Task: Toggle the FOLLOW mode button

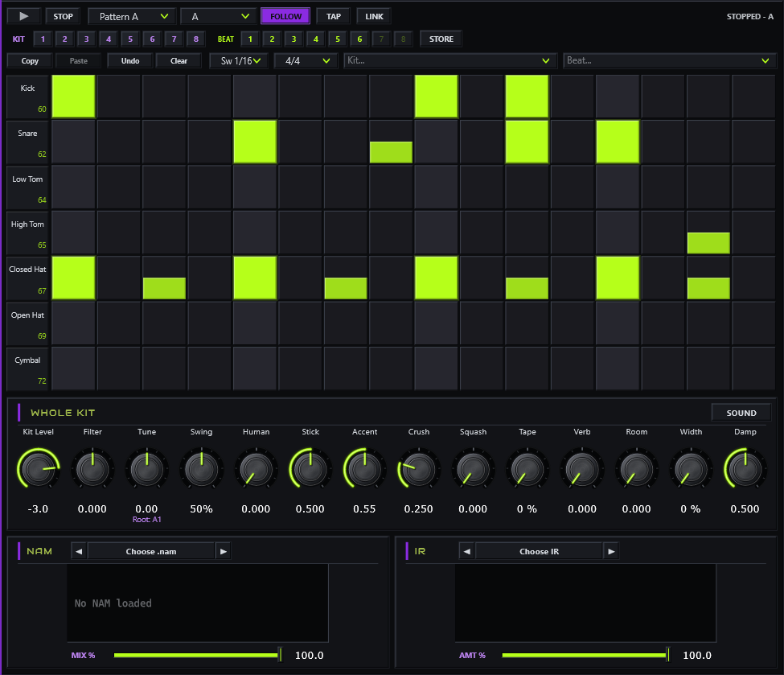Action: (285, 16)
